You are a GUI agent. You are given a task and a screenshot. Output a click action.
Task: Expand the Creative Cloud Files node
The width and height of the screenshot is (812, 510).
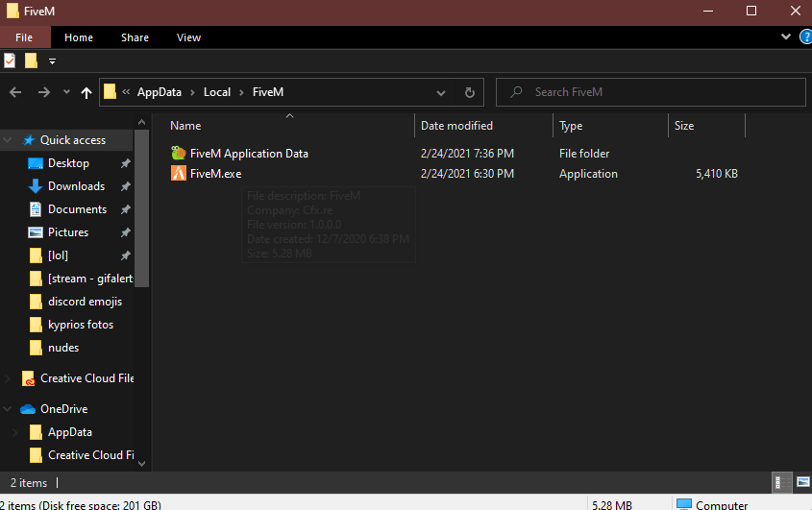pos(8,378)
